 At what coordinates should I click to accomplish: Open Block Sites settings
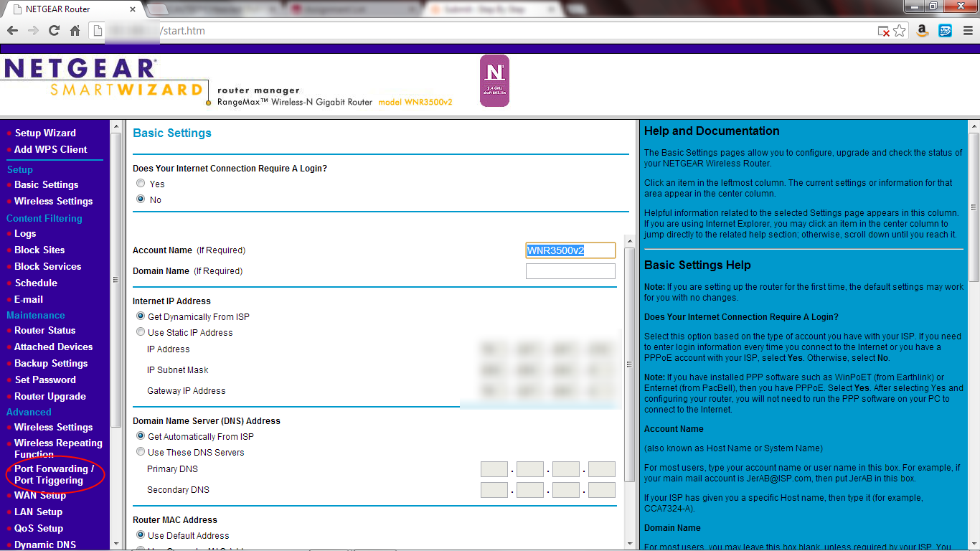click(x=39, y=250)
